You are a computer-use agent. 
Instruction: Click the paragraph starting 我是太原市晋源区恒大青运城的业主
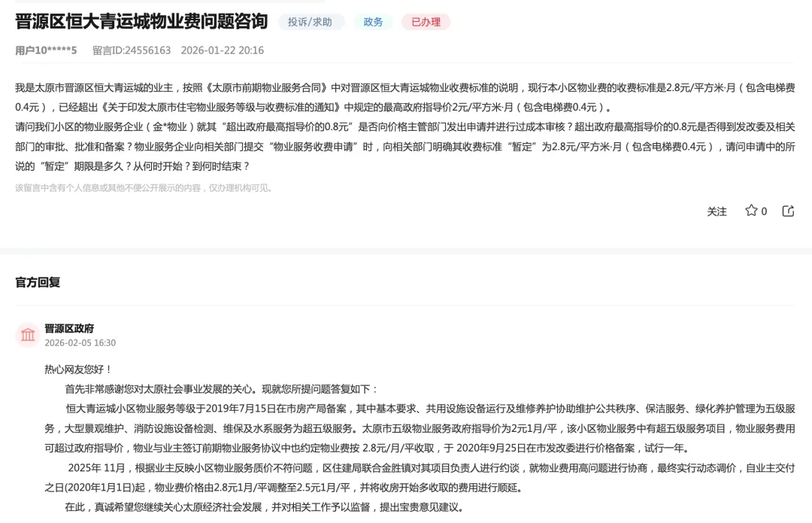[x=405, y=97]
